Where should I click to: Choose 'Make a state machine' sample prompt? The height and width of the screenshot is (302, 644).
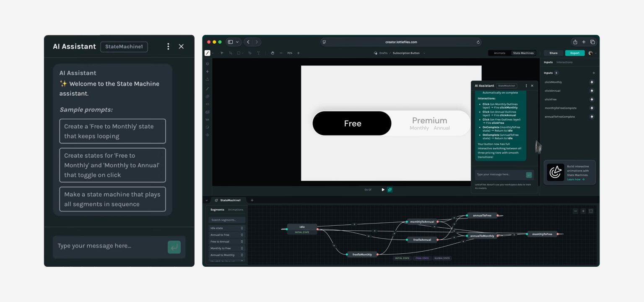point(112,199)
